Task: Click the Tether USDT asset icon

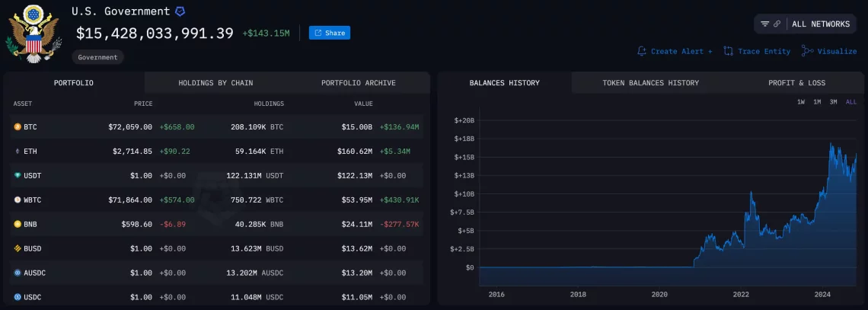Action: click(18, 176)
